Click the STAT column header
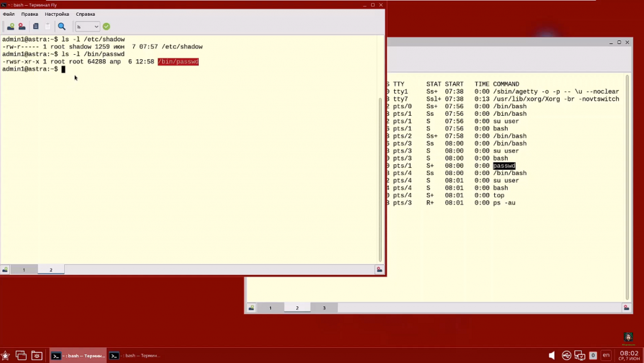Image resolution: width=644 pixels, height=363 pixels. click(x=433, y=84)
